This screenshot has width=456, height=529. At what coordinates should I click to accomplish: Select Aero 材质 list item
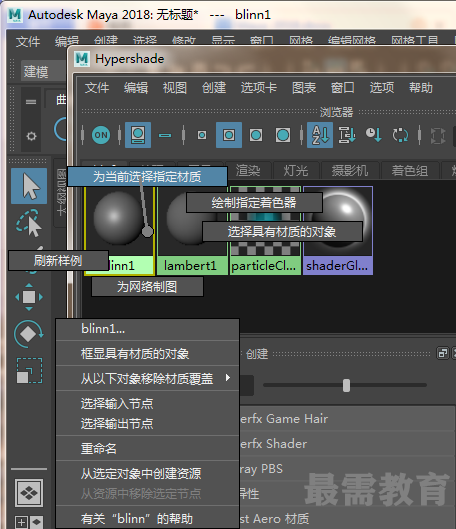[347, 519]
